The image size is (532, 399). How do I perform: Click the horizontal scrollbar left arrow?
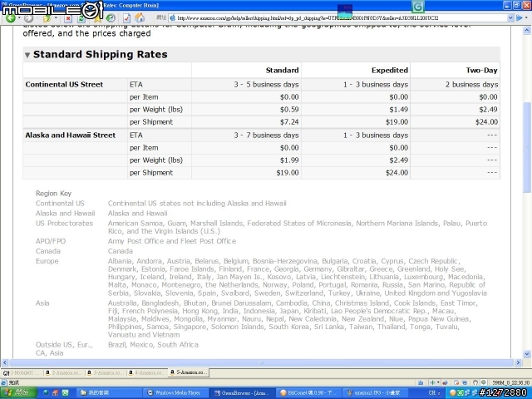[x=5, y=362]
